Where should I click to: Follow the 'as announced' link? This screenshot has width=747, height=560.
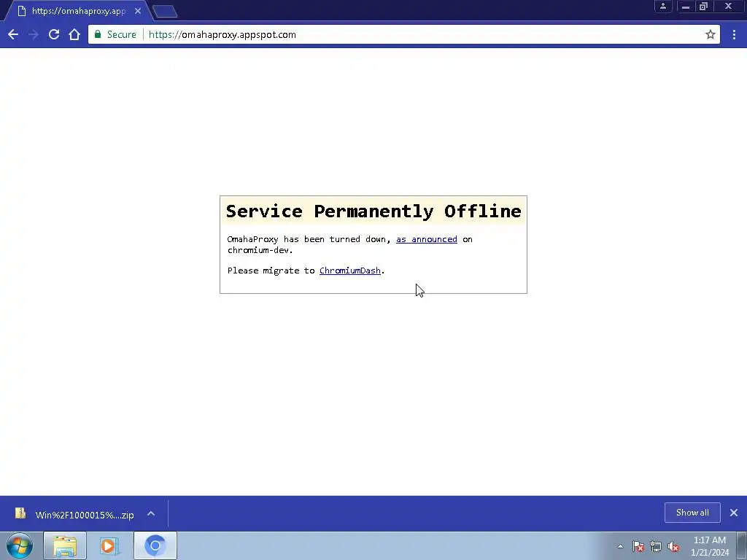426,239
